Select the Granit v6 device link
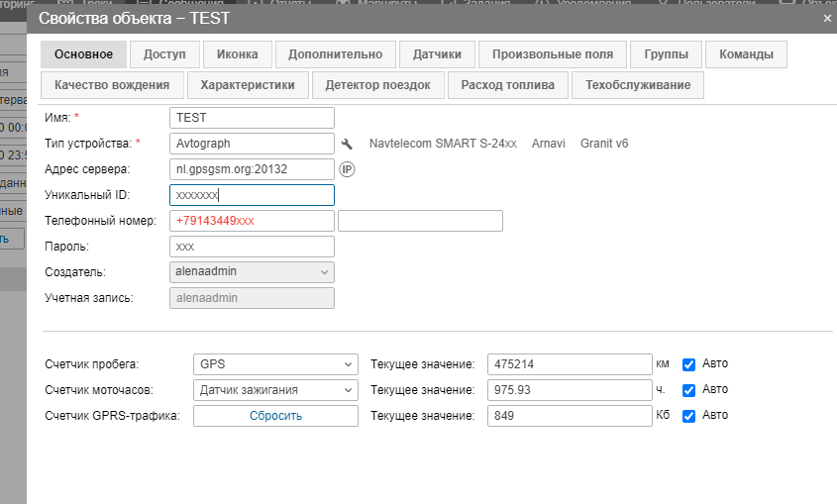The height and width of the screenshot is (504, 837). [604, 144]
